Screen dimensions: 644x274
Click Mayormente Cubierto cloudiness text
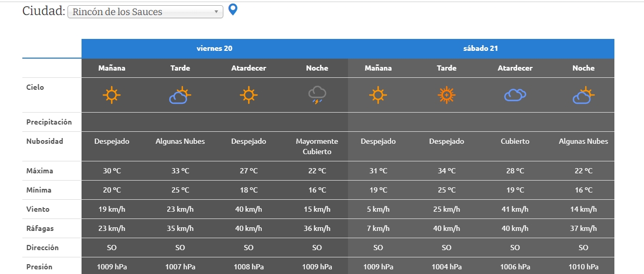[x=317, y=146]
